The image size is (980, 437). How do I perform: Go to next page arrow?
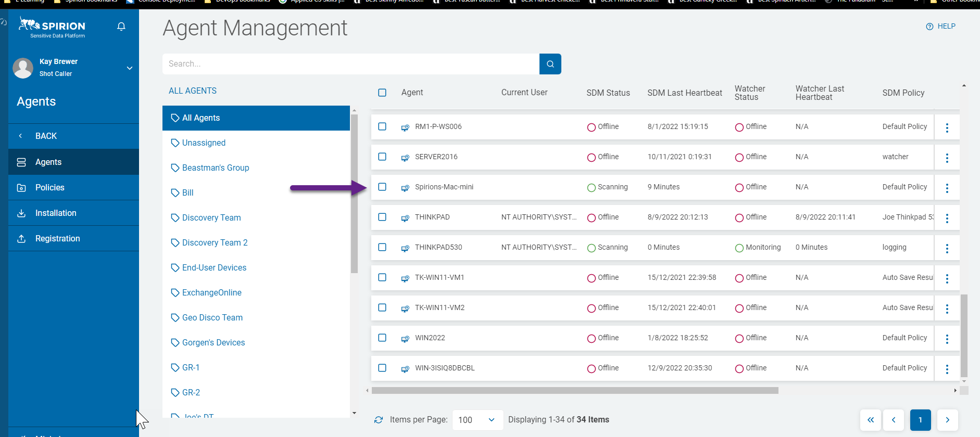tap(947, 420)
